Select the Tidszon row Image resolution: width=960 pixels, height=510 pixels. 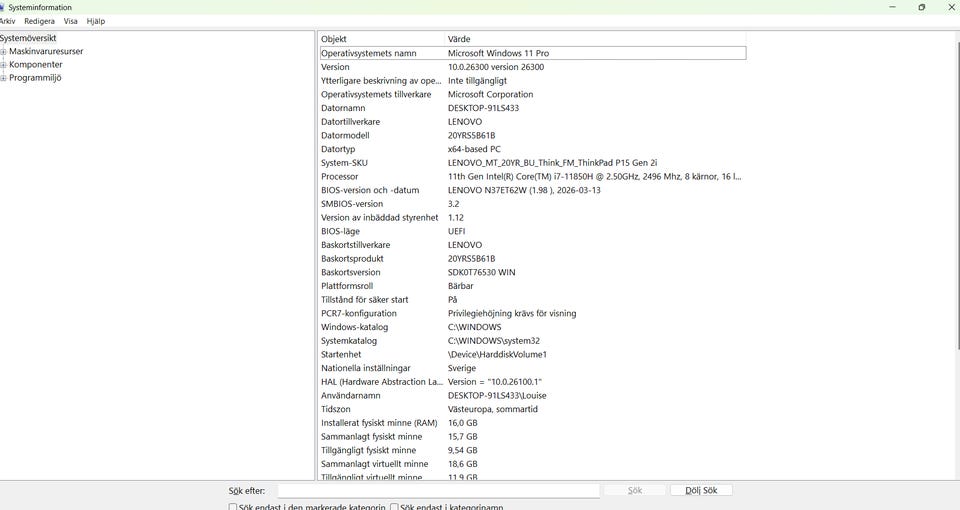click(x=533, y=409)
